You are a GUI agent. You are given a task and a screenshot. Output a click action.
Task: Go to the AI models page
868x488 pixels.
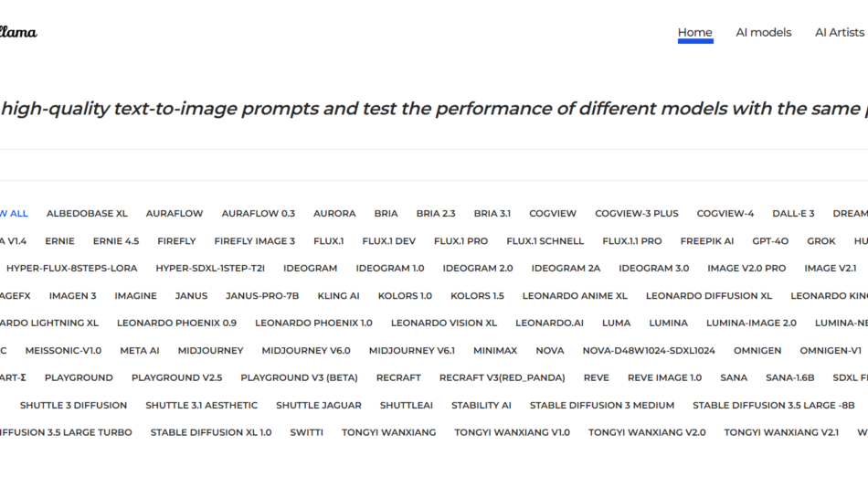pos(763,33)
